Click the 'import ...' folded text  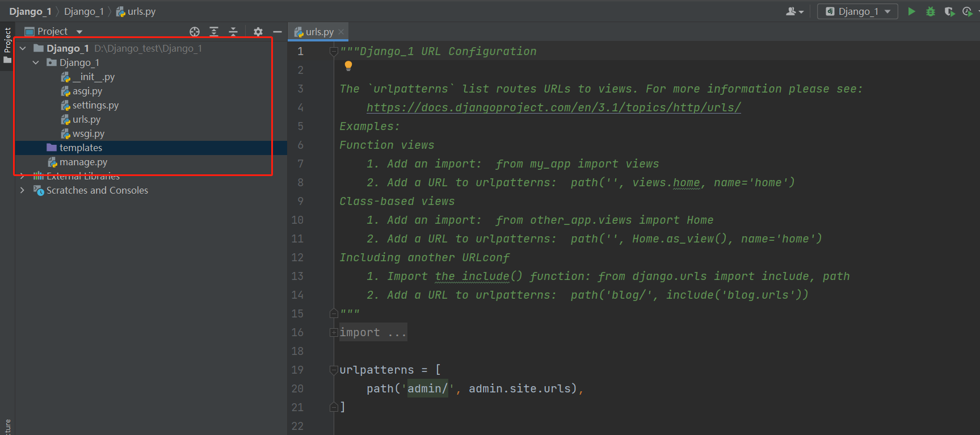click(x=373, y=332)
